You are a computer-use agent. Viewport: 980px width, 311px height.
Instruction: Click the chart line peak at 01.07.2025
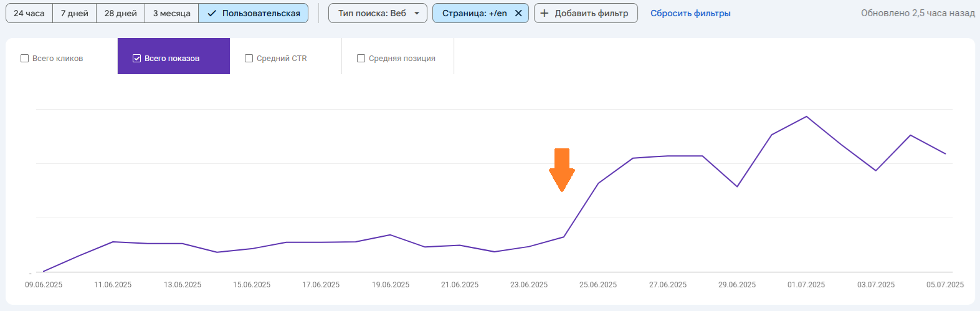(807, 117)
